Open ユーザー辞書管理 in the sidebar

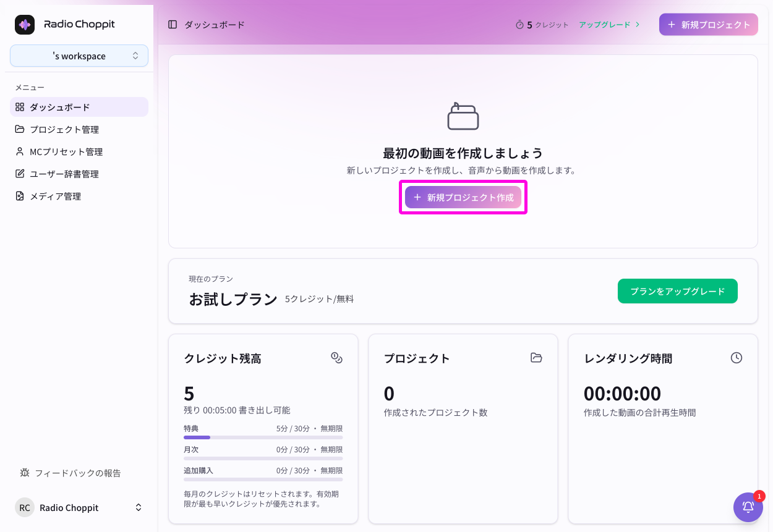coord(79,174)
